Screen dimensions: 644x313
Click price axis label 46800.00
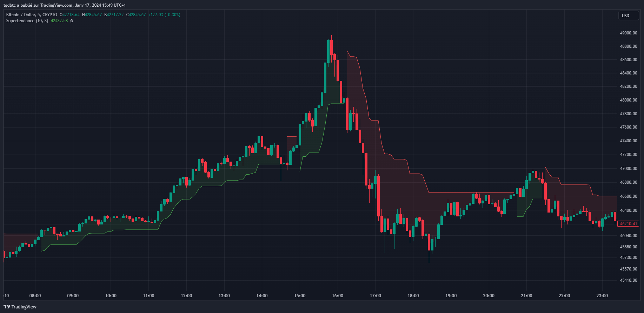pyautogui.click(x=629, y=182)
